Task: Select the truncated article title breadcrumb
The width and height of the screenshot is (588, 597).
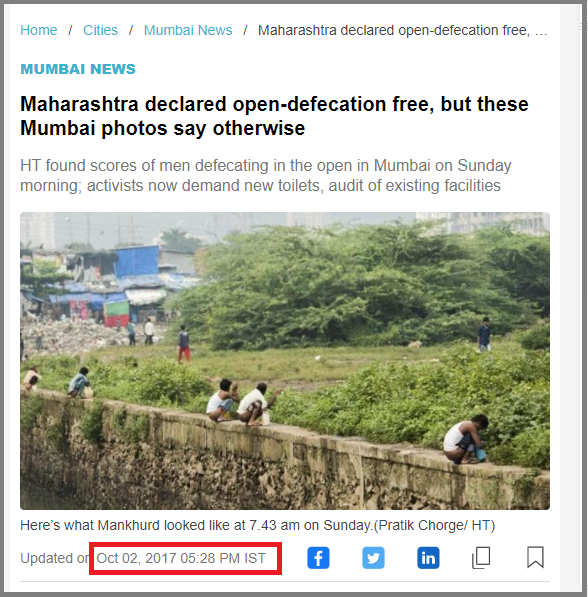Action: click(403, 30)
